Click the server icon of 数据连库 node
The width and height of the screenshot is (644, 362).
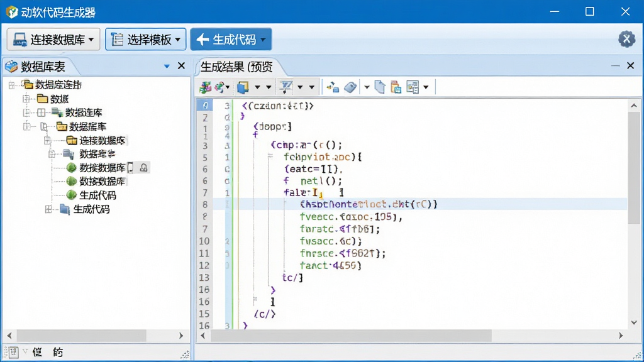[x=57, y=112]
